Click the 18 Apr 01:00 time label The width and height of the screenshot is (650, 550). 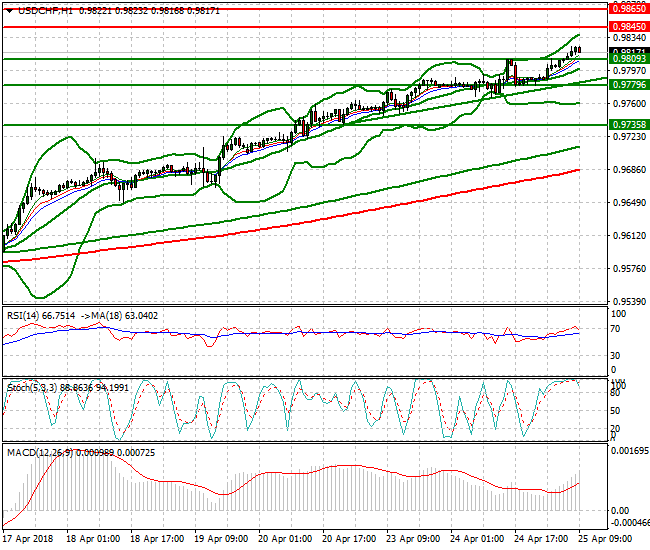pos(93,539)
